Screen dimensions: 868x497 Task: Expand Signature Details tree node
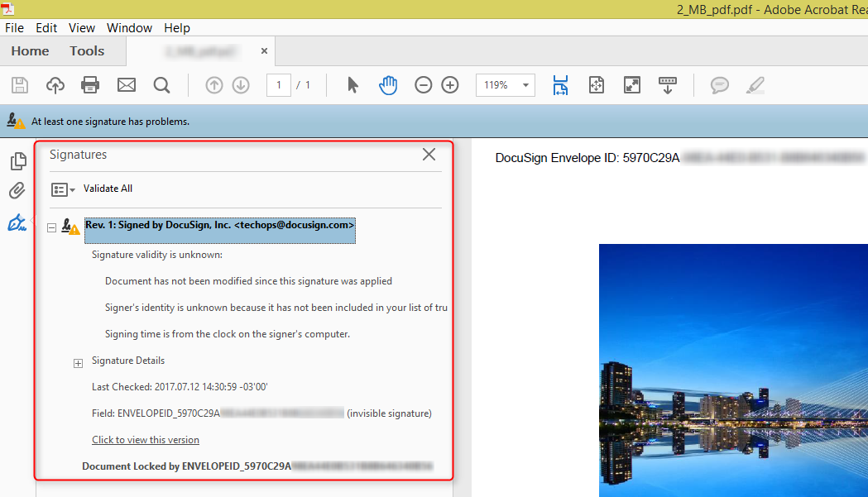pos(79,362)
